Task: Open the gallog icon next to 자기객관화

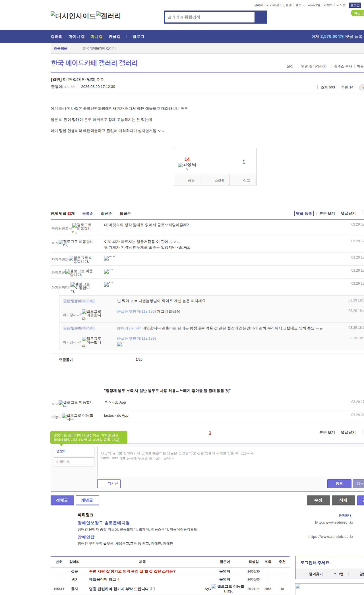Action: (x=81, y=259)
